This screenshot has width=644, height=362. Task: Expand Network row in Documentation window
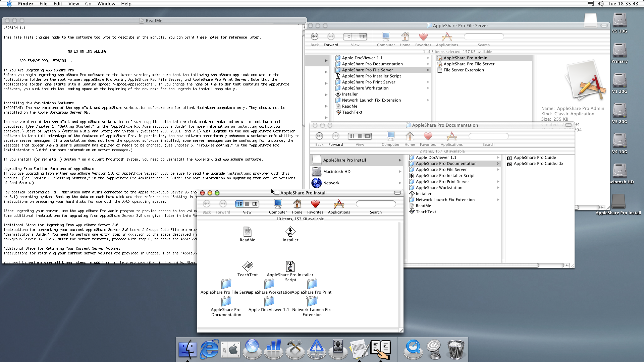[x=400, y=183]
